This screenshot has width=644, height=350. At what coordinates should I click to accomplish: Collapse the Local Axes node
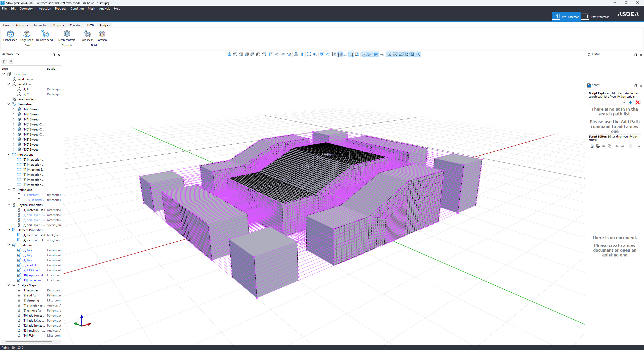[9, 84]
